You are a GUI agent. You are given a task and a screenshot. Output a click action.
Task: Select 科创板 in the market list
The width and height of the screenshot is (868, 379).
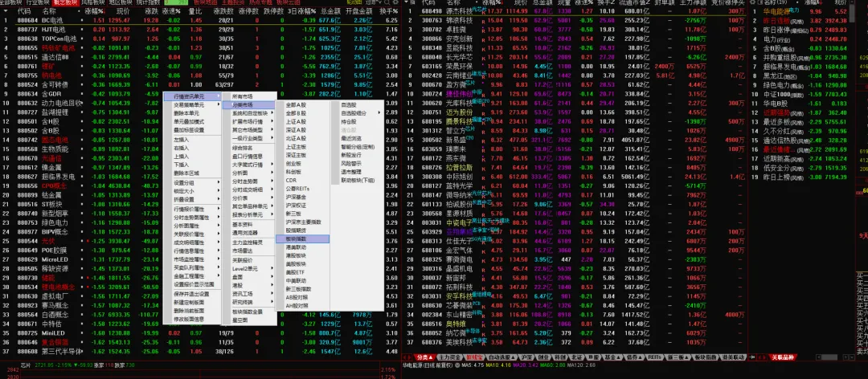point(302,172)
